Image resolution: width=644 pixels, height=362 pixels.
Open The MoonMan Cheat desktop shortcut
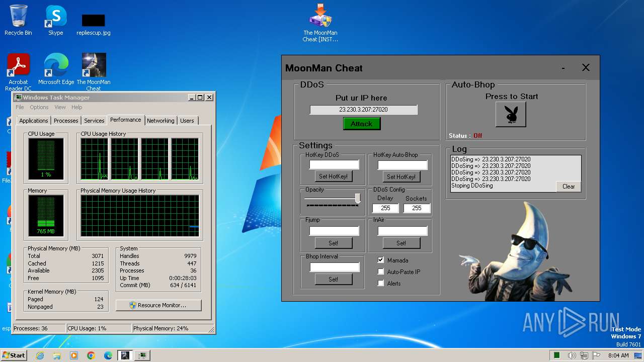coord(94,72)
